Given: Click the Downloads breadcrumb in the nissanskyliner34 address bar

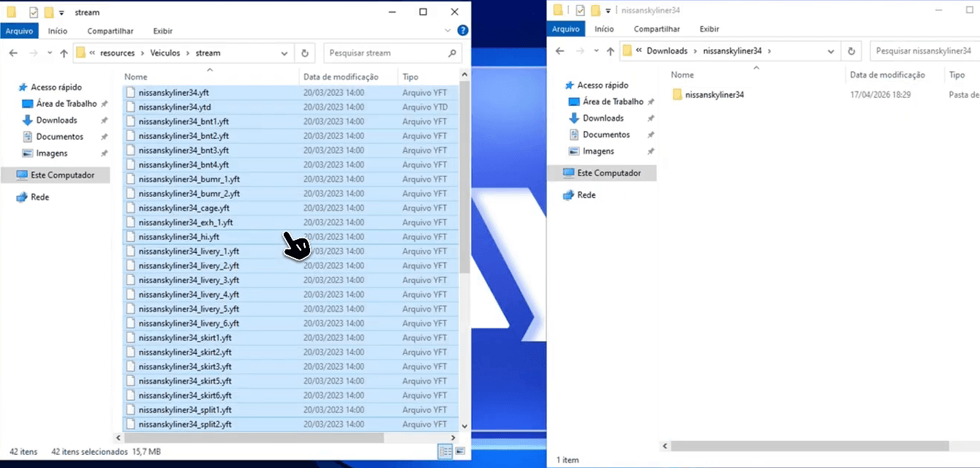Looking at the screenshot, I should [667, 51].
